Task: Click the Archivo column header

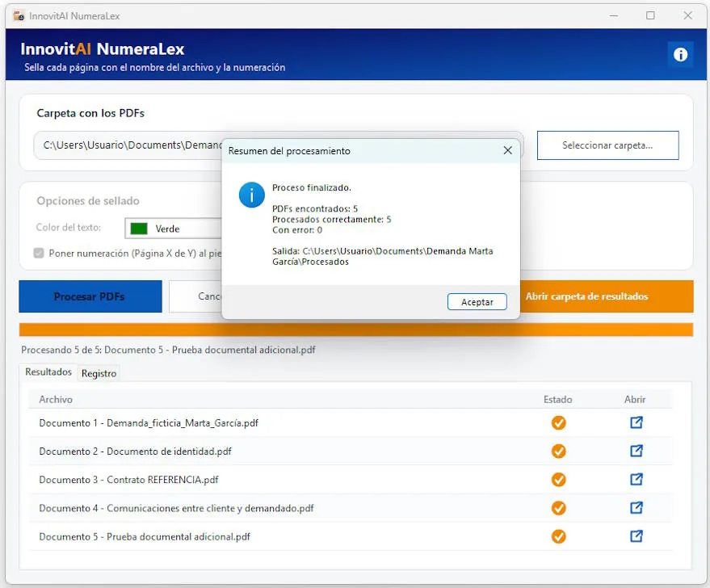Action: tap(56, 399)
